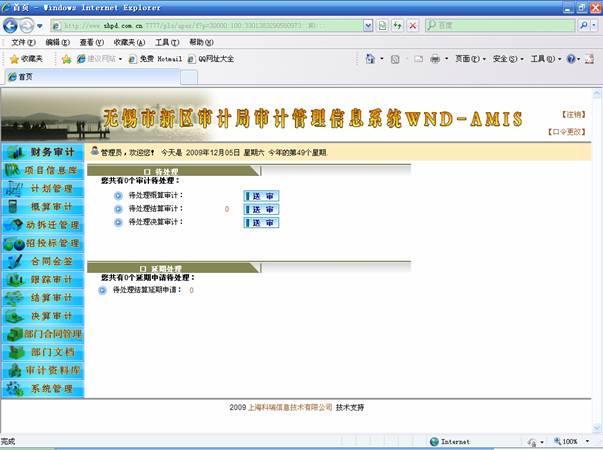
Task: Expand the 页面(P) command menu
Action: (471, 59)
